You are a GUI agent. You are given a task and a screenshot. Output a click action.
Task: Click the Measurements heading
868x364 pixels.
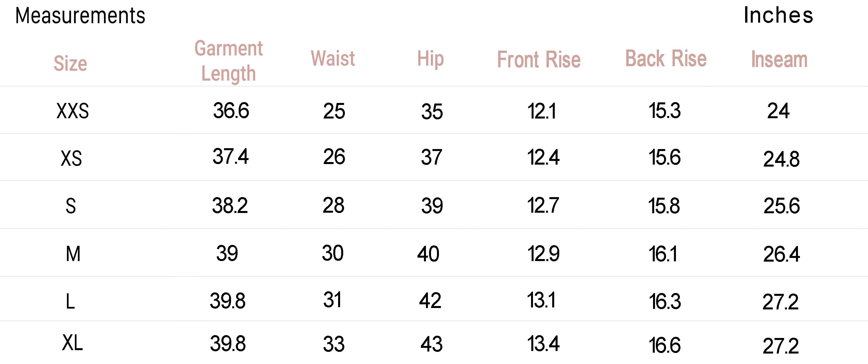(x=80, y=16)
